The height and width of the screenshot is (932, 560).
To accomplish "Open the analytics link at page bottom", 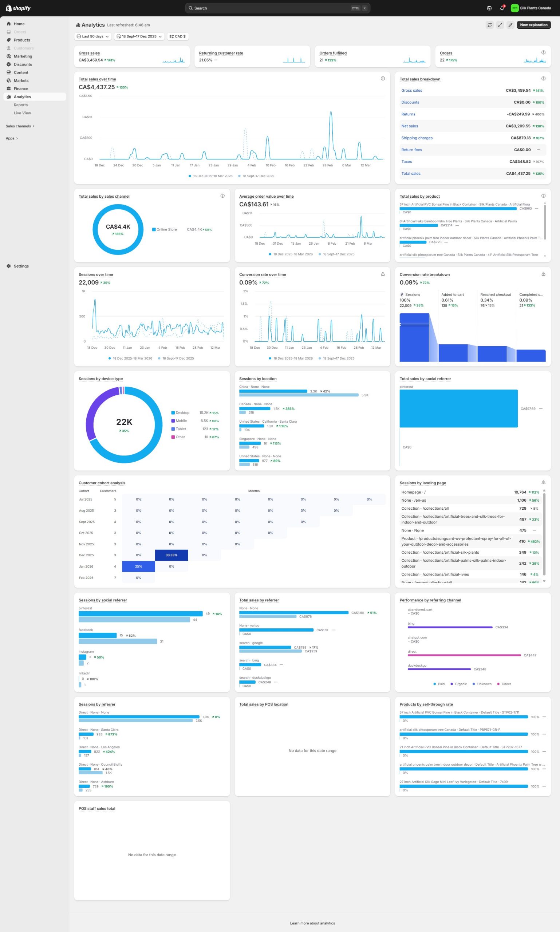I will tap(327, 923).
